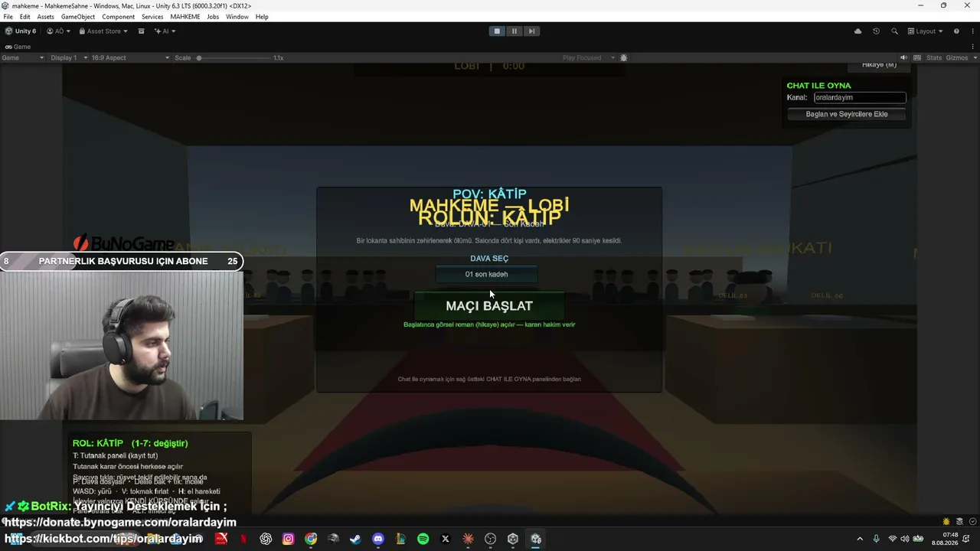Image resolution: width=980 pixels, height=551 pixels.
Task: Open the Unity help icon
Action: pyautogui.click(x=956, y=31)
